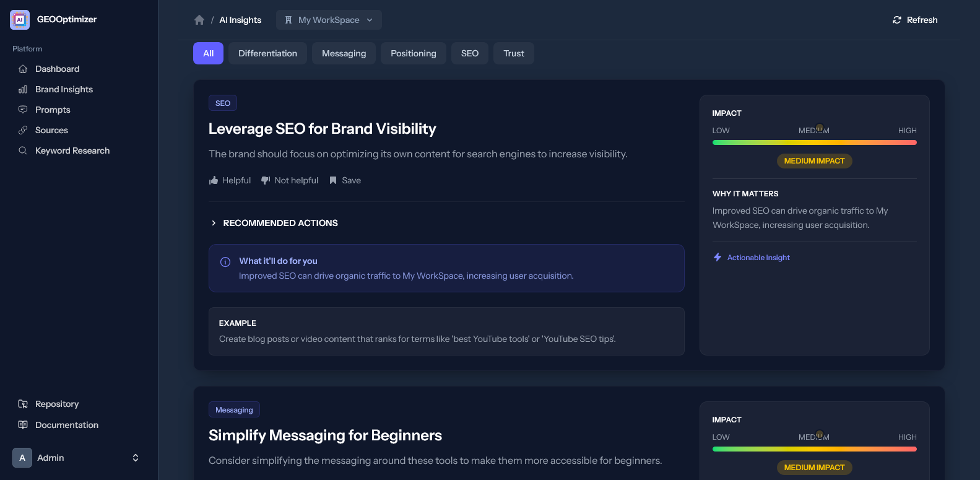
Task: Click the workspace building icon
Action: pos(288,20)
